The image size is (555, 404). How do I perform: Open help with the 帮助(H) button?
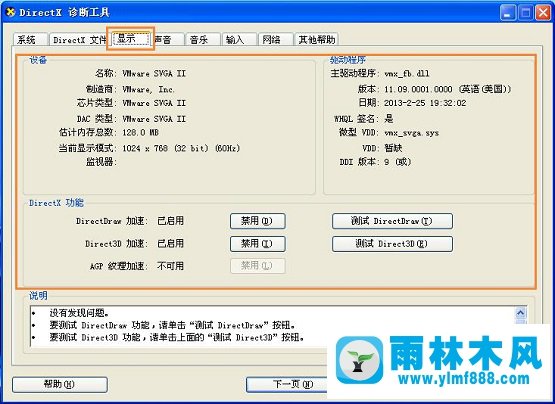60,384
